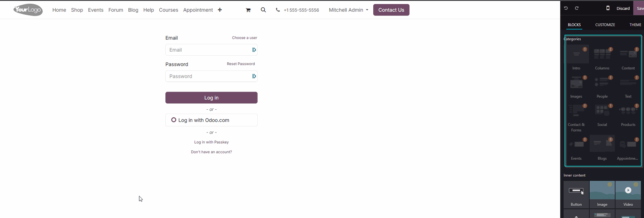This screenshot has height=218, width=644.
Task: Click the redo arrow in editor
Action: pos(577,8)
